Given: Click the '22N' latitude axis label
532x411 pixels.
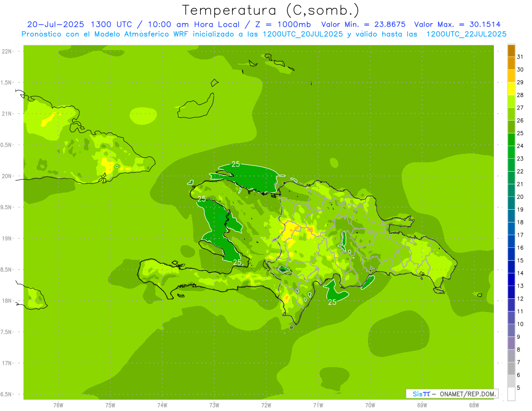Looking at the screenshot, I should coord(7,51).
